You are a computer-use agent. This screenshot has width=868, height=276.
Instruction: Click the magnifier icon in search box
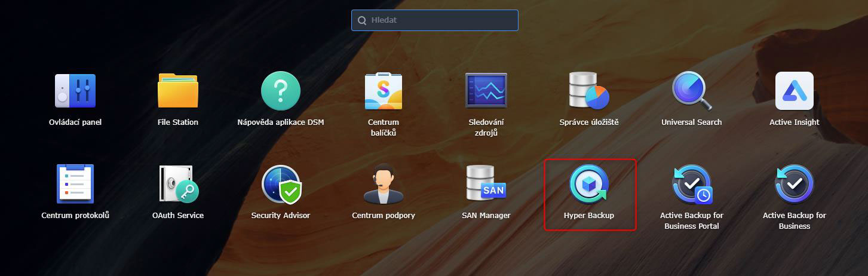pyautogui.click(x=362, y=20)
